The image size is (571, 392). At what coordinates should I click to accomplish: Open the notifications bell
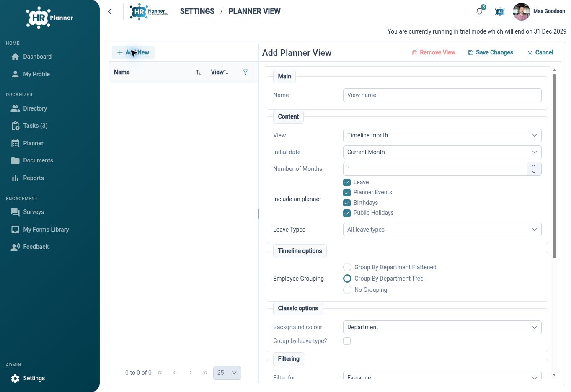pyautogui.click(x=479, y=11)
